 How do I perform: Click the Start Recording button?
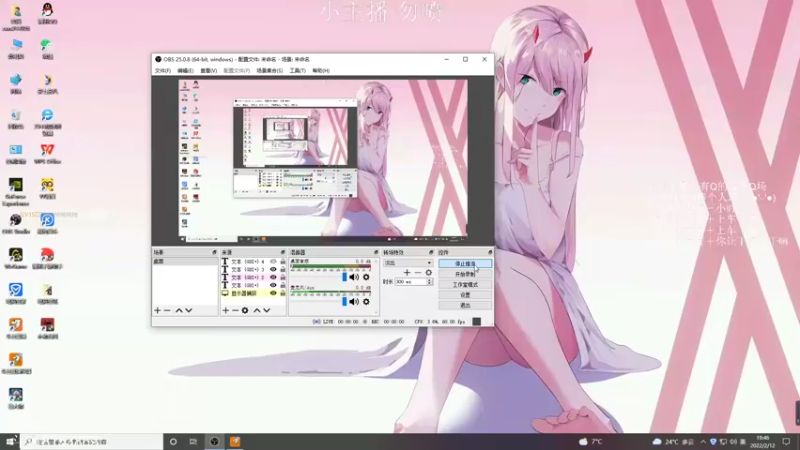[x=465, y=274]
